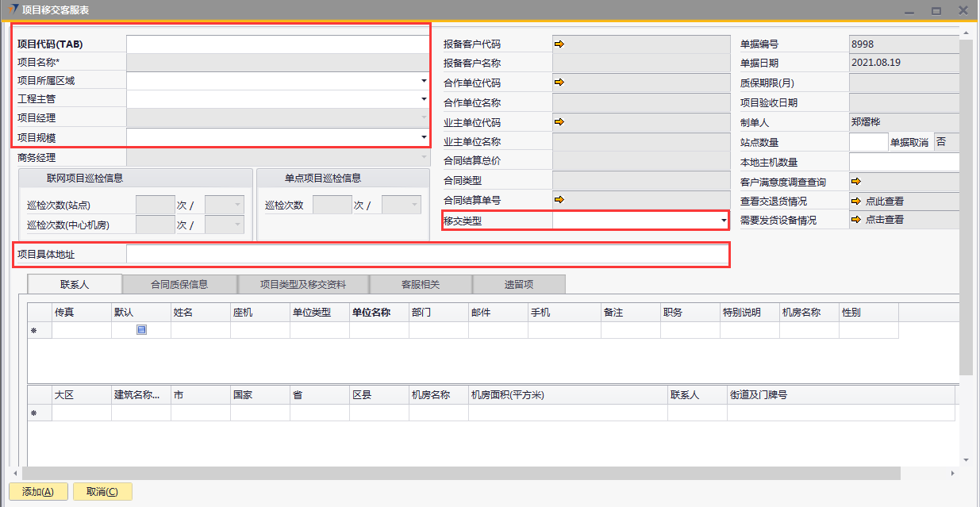
Task: Click the horizontal scrollbar at the bottom
Action: tap(460, 473)
